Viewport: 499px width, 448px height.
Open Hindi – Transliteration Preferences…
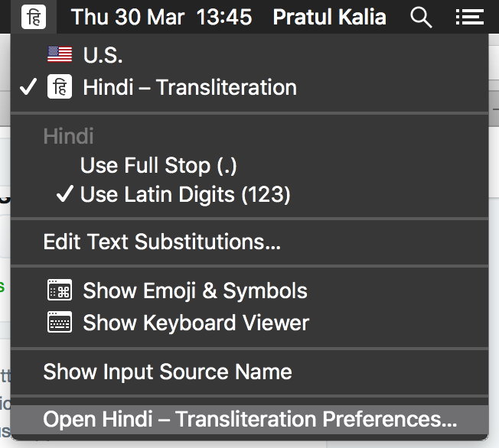tap(249, 420)
